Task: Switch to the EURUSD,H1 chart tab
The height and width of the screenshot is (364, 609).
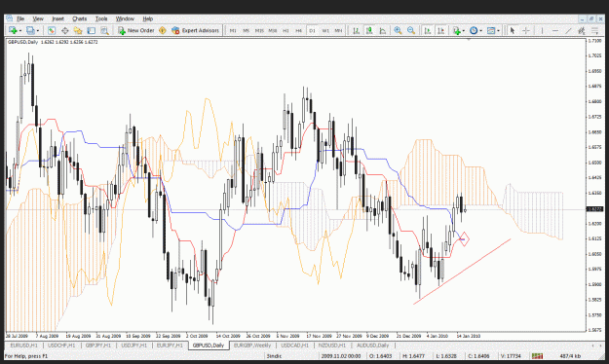Action: pos(23,346)
